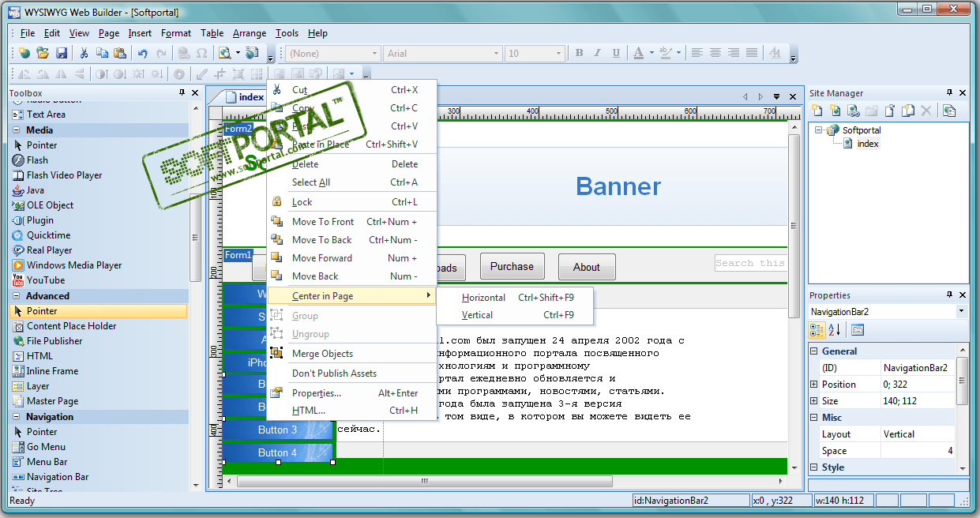Screen dimensions: 980x518
Task: Collapse the Softportal tree node
Action: pyautogui.click(x=819, y=130)
